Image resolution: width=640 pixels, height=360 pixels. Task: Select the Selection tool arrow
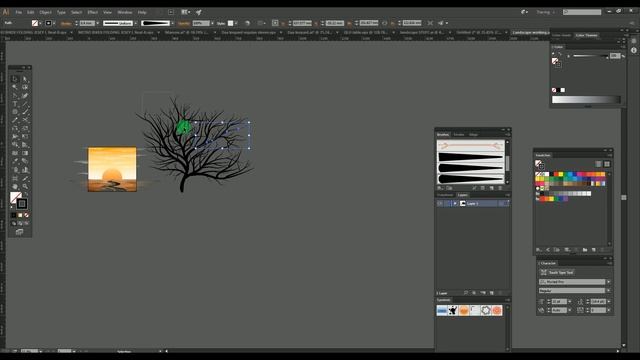(15, 79)
